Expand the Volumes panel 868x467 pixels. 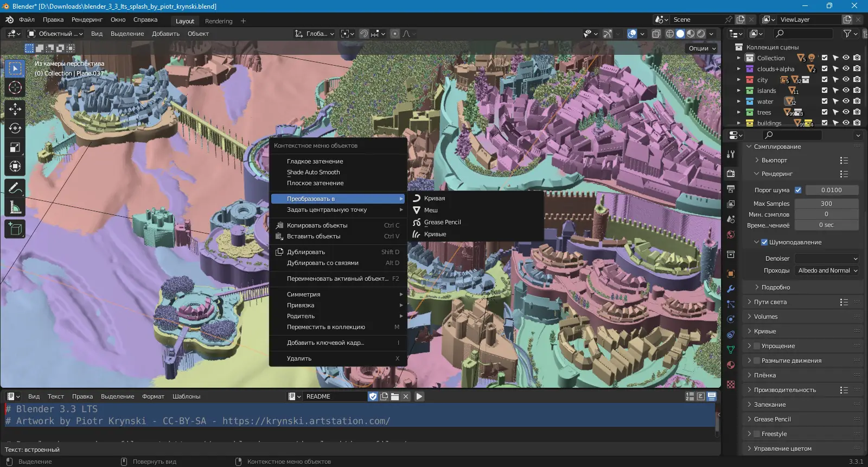[765, 317]
